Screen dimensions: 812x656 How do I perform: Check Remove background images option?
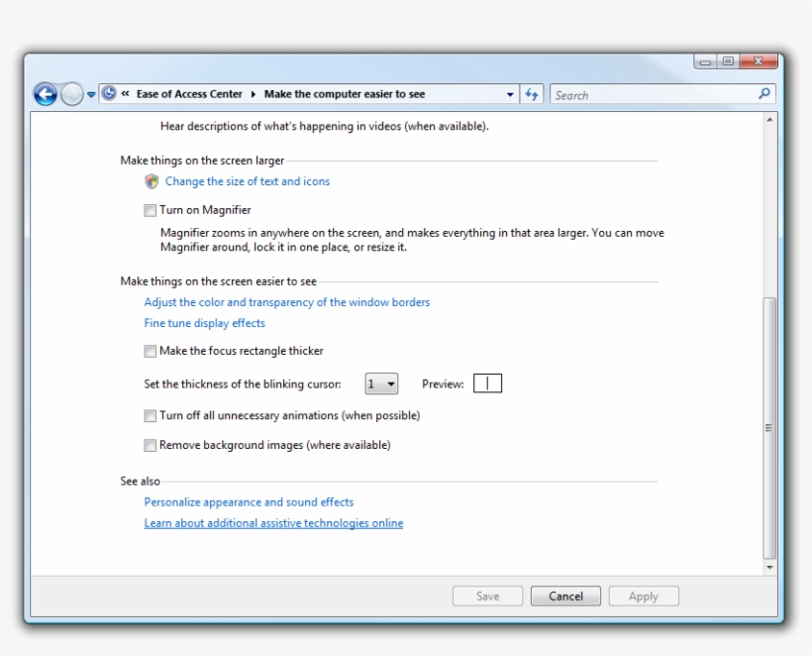(x=150, y=443)
